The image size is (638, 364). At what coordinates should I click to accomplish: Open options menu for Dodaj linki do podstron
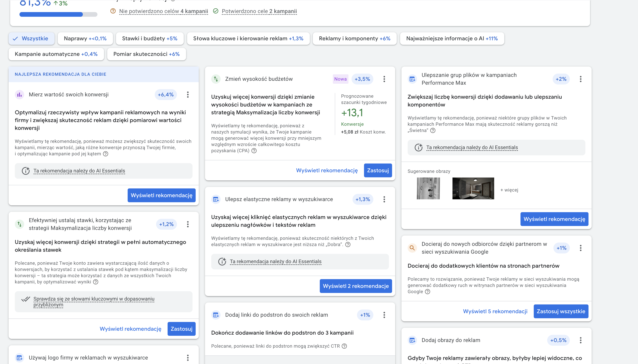tap(384, 315)
